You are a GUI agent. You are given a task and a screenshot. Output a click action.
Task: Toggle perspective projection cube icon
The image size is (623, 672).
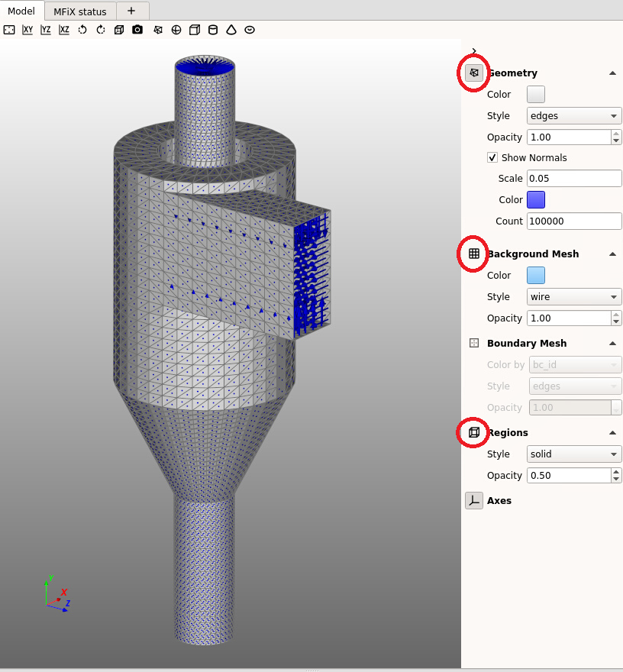[119, 30]
